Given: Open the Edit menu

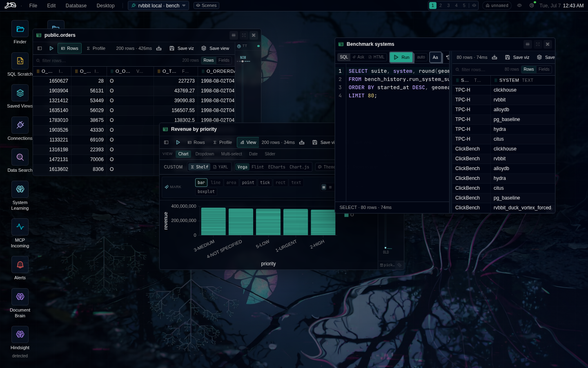Looking at the screenshot, I should pos(51,6).
